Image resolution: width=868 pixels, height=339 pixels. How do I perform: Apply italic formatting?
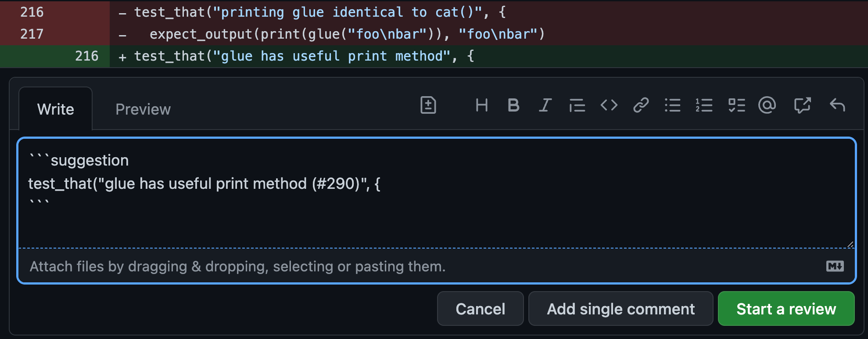545,105
